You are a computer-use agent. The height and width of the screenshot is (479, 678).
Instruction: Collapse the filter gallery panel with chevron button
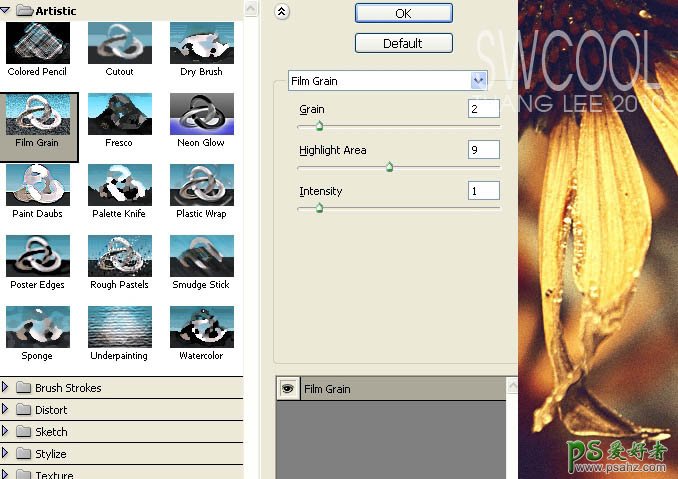pyautogui.click(x=282, y=12)
